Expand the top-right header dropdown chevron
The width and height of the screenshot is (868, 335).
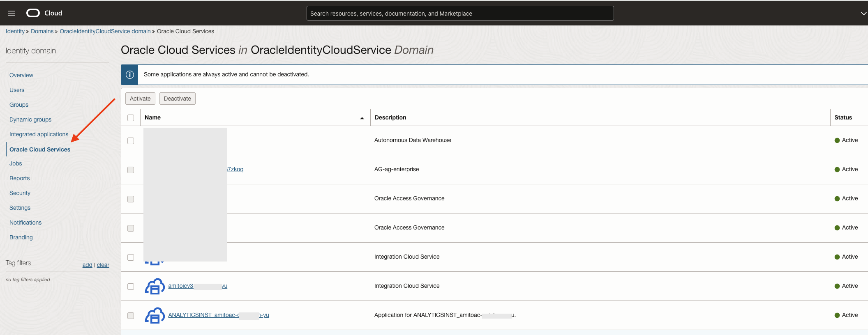tap(863, 13)
